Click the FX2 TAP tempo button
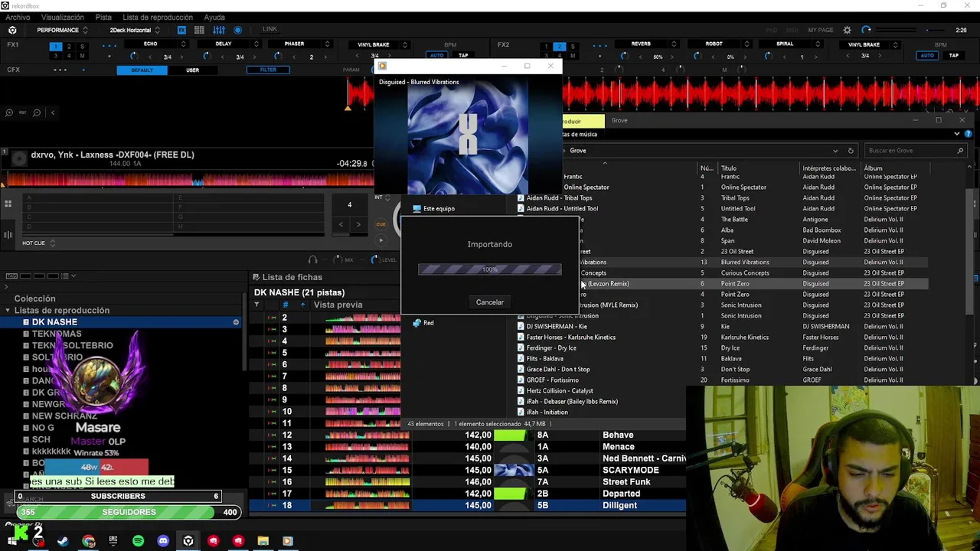The height and width of the screenshot is (551, 980). [954, 55]
